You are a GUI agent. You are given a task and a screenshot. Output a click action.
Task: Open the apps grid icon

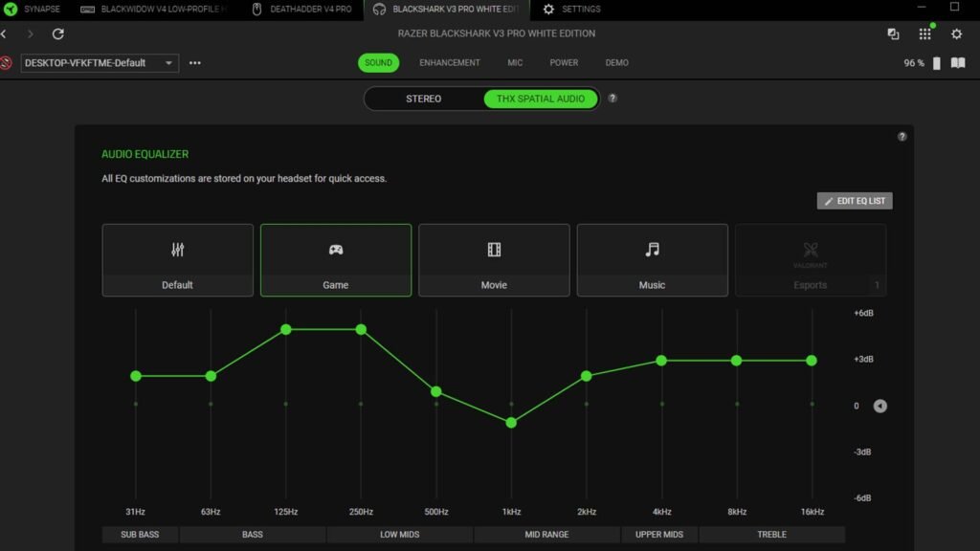click(x=925, y=33)
